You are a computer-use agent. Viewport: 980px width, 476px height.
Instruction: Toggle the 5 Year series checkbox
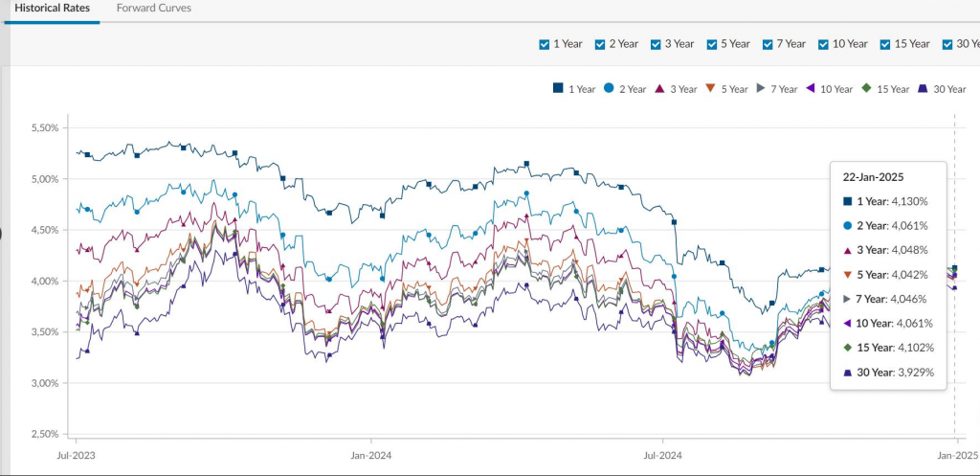tap(712, 44)
